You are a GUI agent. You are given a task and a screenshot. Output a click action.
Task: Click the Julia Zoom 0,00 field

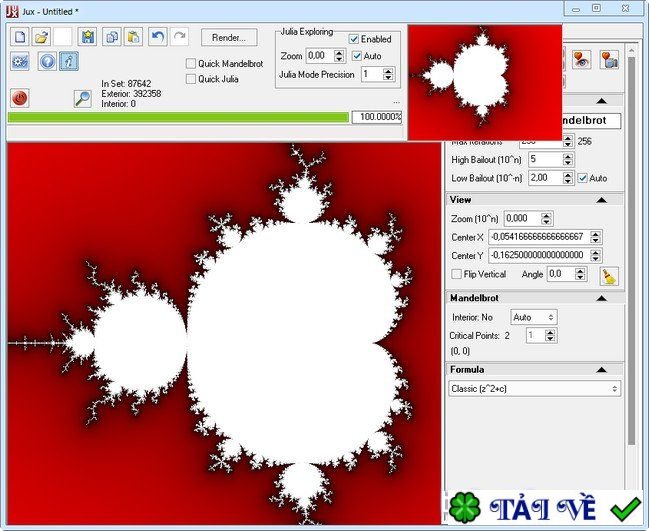click(x=320, y=56)
